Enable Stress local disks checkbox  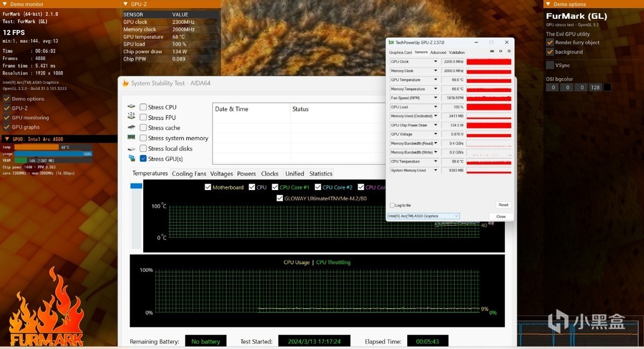tap(143, 148)
